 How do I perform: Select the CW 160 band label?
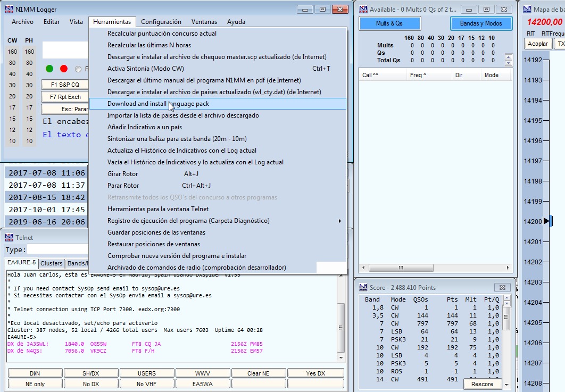coord(12,52)
